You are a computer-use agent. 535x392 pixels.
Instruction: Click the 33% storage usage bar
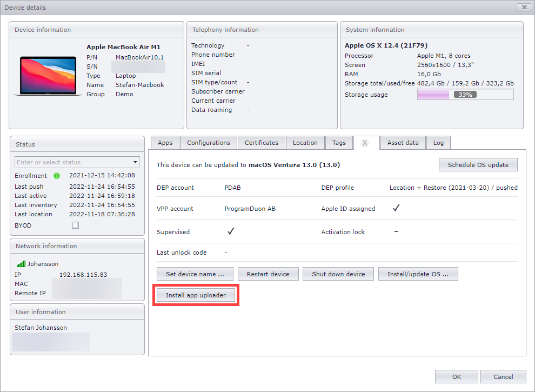[465, 95]
